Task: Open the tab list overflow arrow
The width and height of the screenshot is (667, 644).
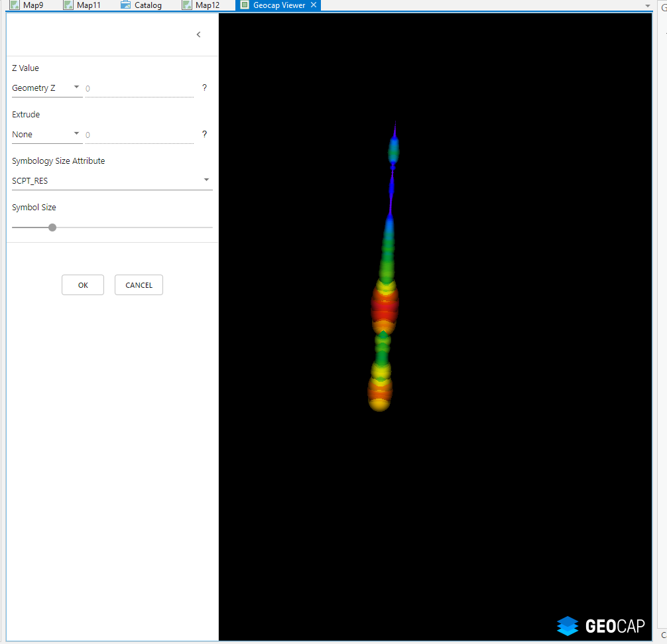Action: (647, 5)
